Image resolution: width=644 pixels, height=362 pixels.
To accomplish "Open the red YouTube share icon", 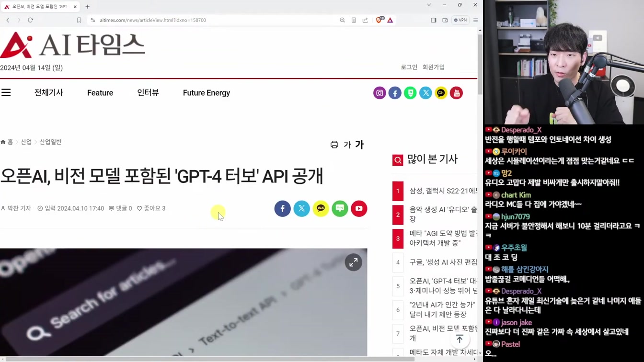I will pos(359,209).
